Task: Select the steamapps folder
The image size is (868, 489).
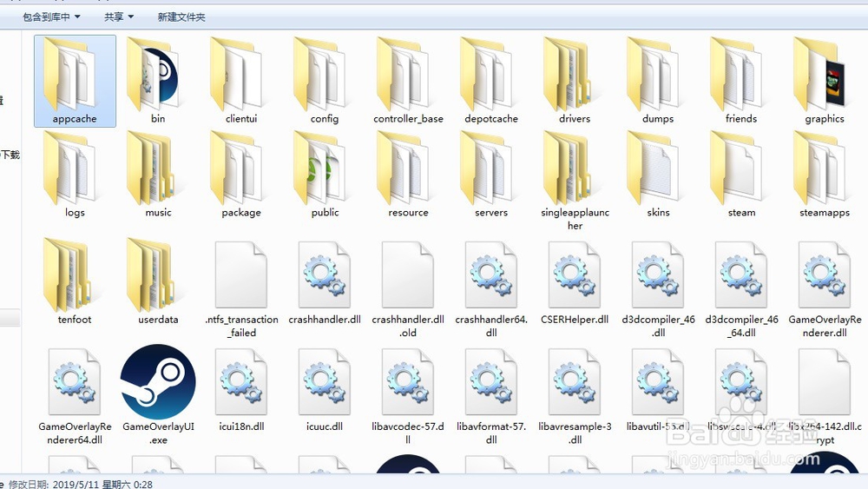Action: [825, 175]
